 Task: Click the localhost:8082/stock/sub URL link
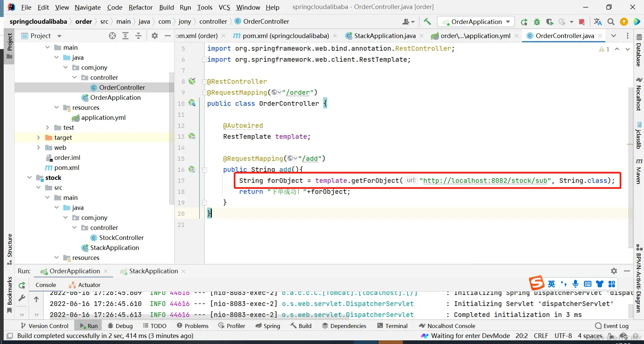pyautogui.click(x=485, y=181)
